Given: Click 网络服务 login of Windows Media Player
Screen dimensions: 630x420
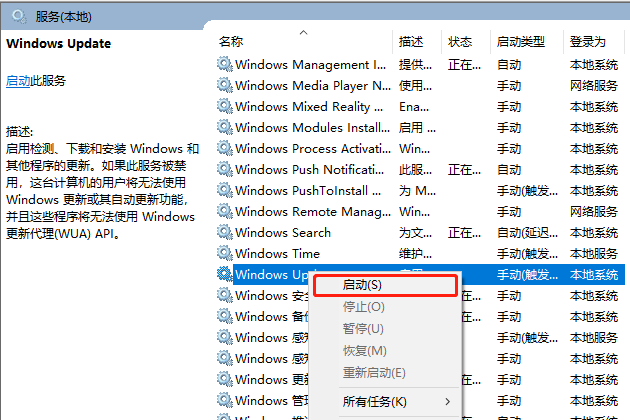Looking at the screenshot, I should 594,86.
